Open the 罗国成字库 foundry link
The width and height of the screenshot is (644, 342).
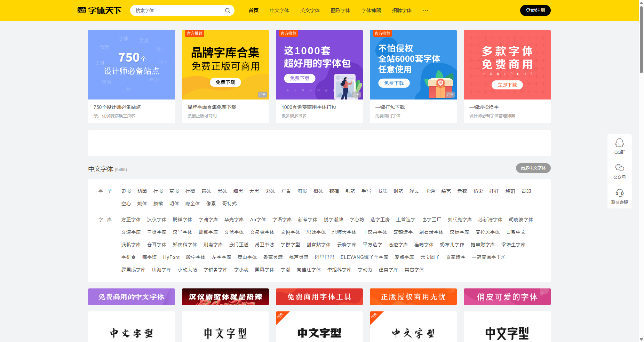[x=134, y=270]
